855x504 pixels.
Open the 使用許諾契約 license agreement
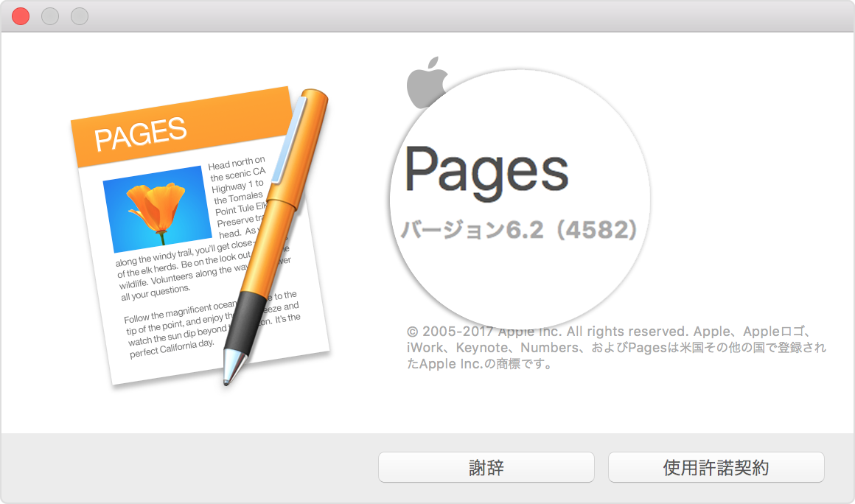click(x=716, y=466)
